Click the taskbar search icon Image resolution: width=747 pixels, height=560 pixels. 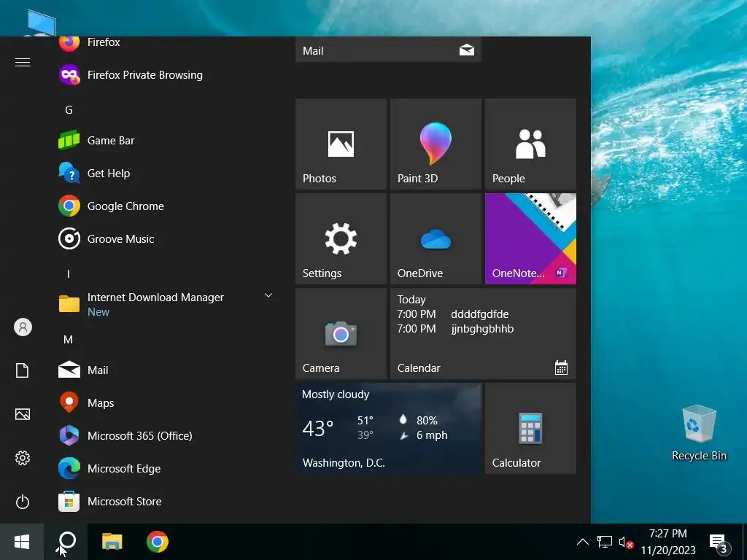(66, 542)
